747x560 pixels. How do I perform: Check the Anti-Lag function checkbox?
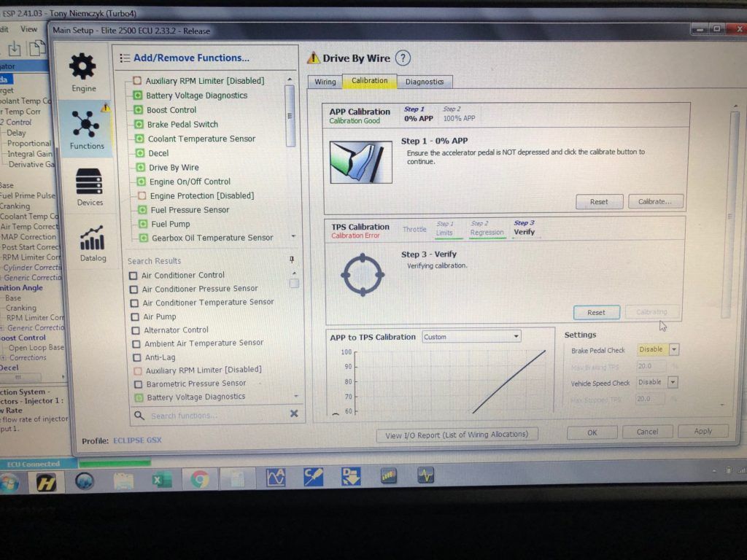(x=136, y=357)
